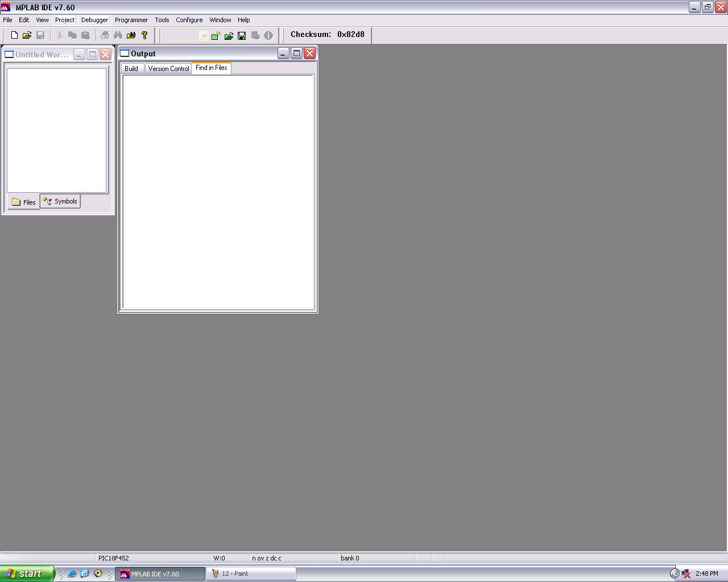Open the Project menu
Screen dimensions: 728x582
[x=64, y=20]
